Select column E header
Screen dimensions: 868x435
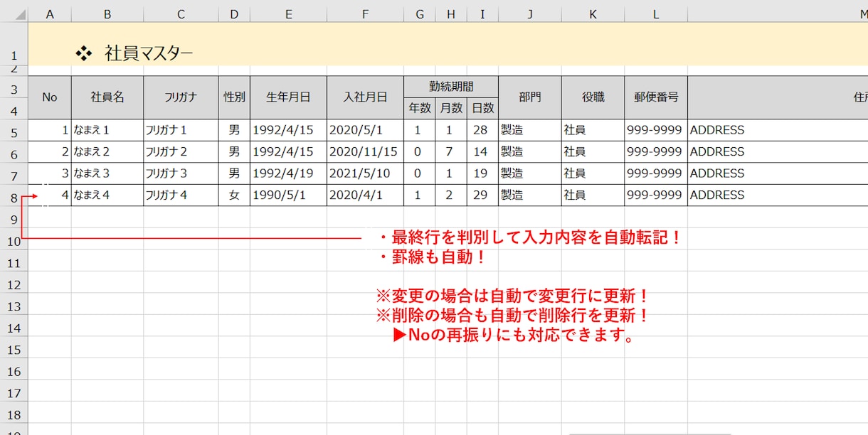click(288, 14)
